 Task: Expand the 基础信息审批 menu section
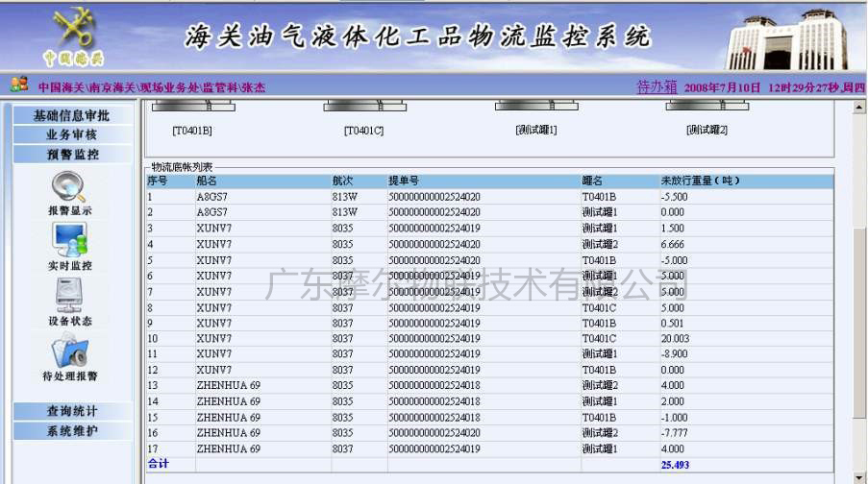(x=72, y=115)
